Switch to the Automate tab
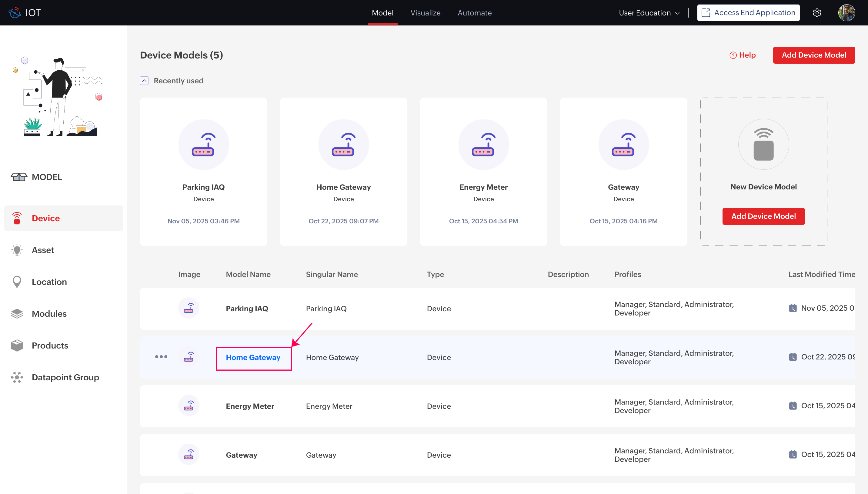The width and height of the screenshot is (868, 494). click(x=474, y=13)
